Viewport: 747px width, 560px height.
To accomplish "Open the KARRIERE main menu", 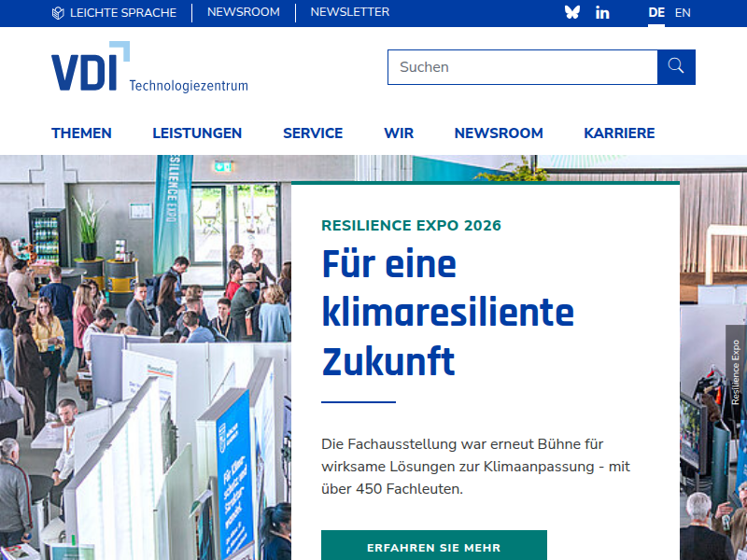I will 619,133.
